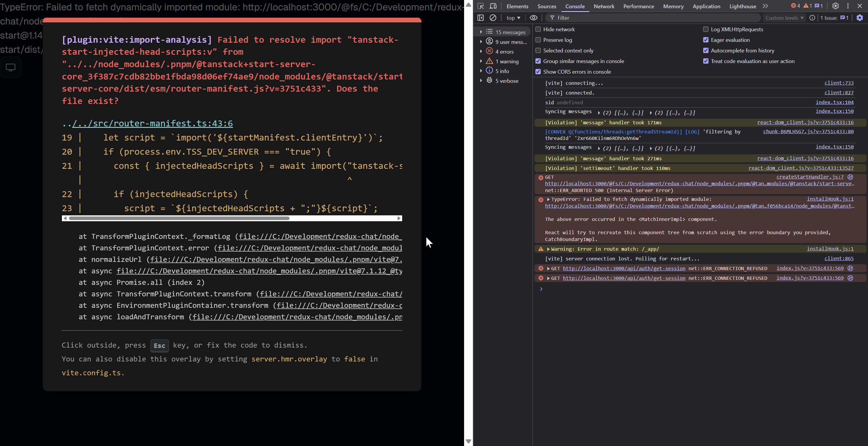The image size is (868, 446).
Task: Click the blue console settings gear
Action: pos(859,18)
